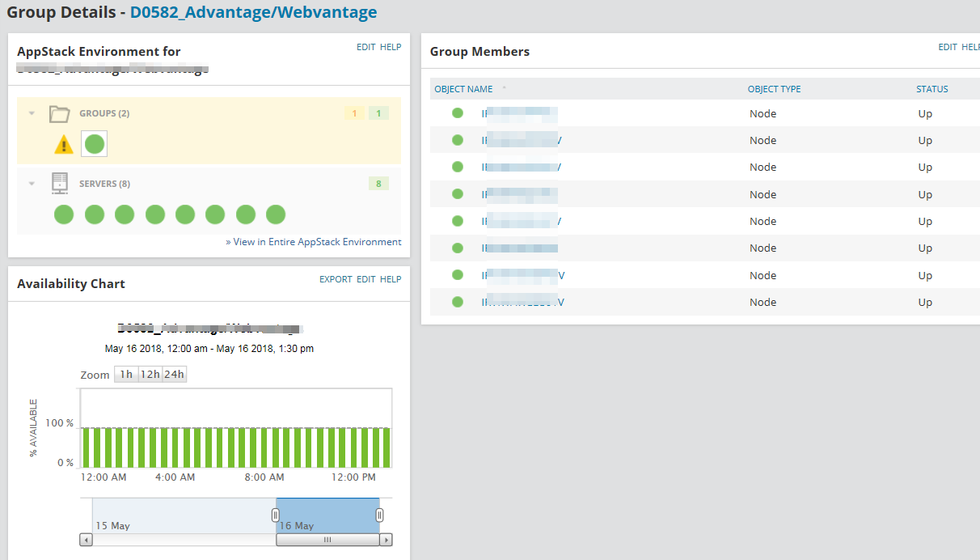The image size is (980, 560).
Task: Sort by the STATUS column header
Action: pos(932,89)
